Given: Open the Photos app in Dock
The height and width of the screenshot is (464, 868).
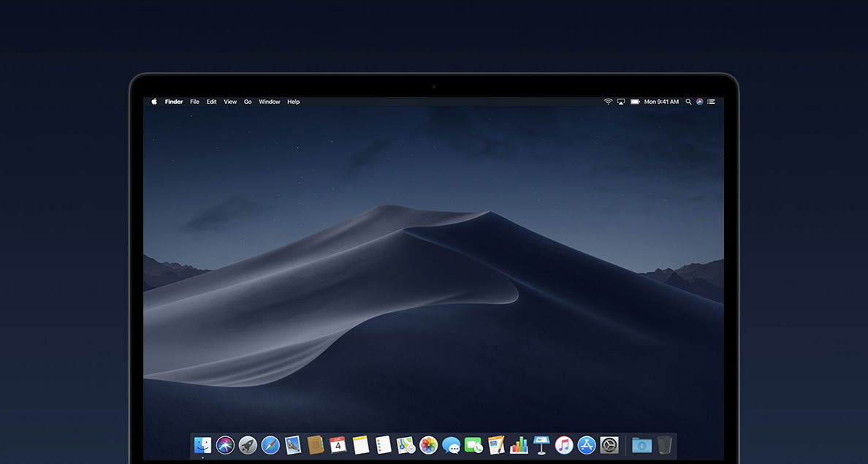Looking at the screenshot, I should [x=428, y=445].
